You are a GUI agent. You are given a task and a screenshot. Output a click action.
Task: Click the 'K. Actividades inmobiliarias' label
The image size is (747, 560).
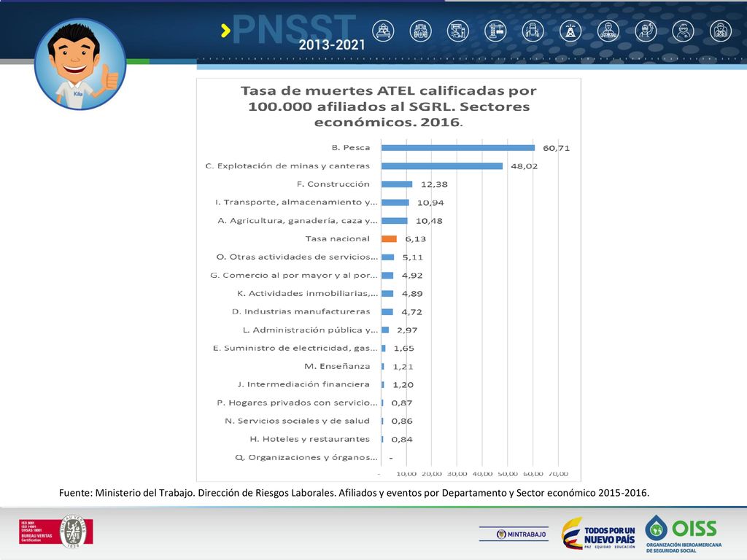[x=307, y=293]
